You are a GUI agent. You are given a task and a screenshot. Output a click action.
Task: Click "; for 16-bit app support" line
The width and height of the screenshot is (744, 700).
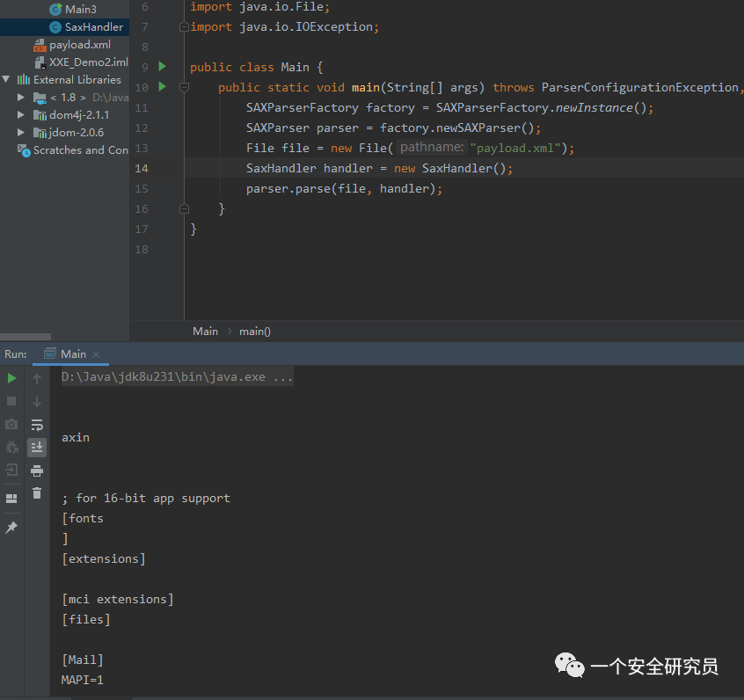(146, 499)
